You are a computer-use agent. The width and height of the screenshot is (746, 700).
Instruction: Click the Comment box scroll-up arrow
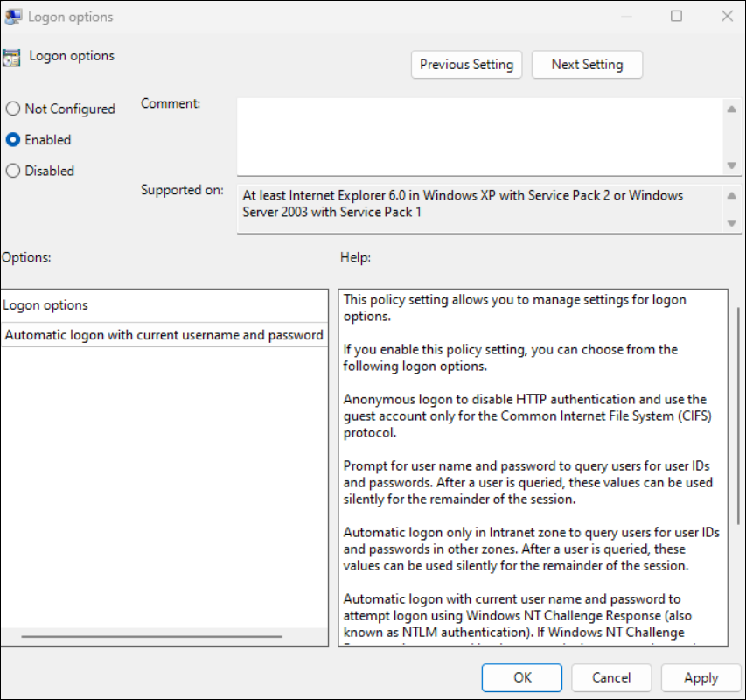pos(731,108)
